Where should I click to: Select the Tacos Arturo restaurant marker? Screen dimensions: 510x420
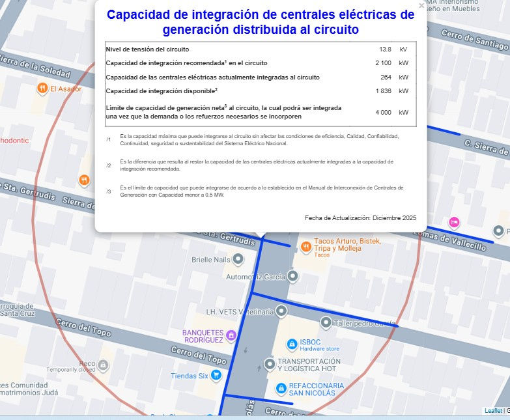pyautogui.click(x=305, y=247)
